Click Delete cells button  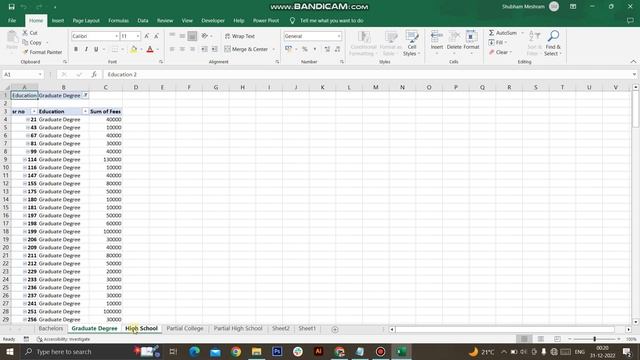pos(454,41)
